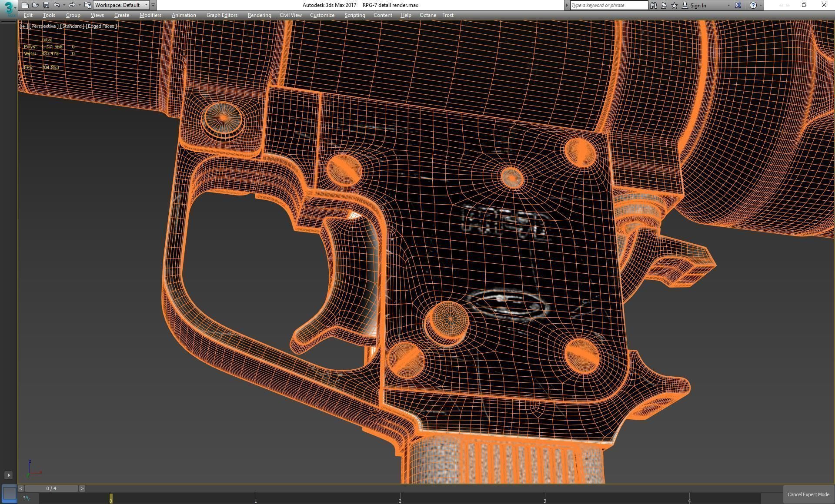This screenshot has width=835, height=504.
Task: Expand the undo history dropdown arrow
Action: point(64,5)
